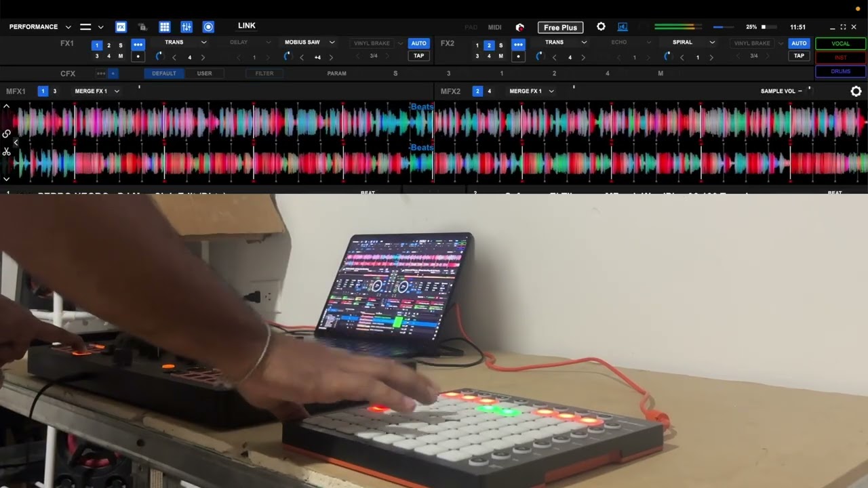The width and height of the screenshot is (868, 488).
Task: Click the scissors icon beside waveform
Action: (x=6, y=151)
